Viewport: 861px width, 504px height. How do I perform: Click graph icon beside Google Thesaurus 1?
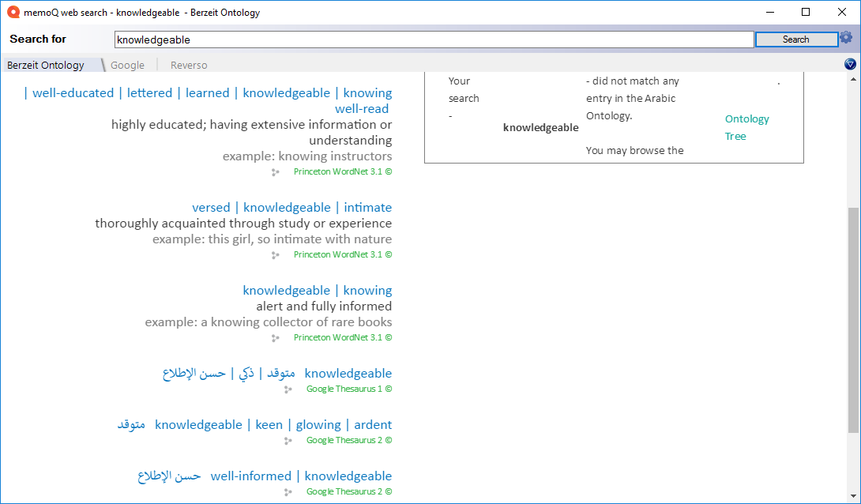pos(288,389)
